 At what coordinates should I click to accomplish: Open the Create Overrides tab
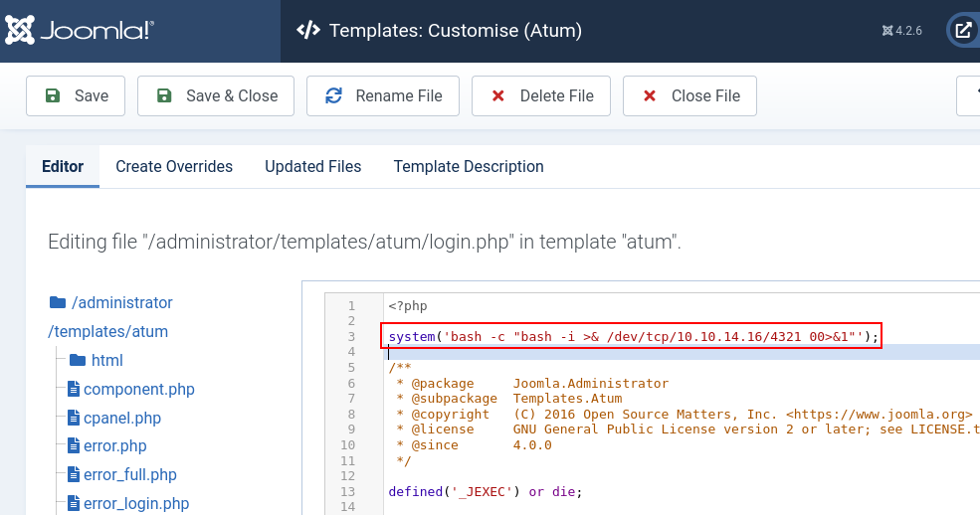coord(174,167)
